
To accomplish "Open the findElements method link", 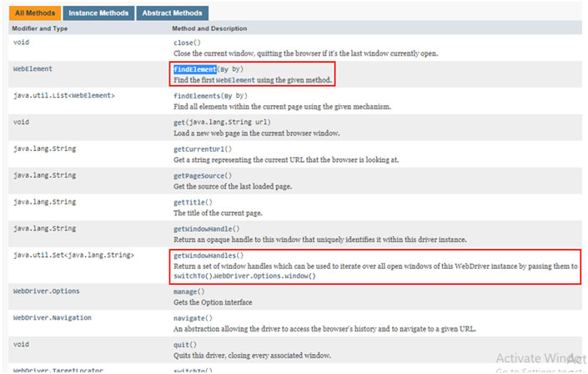I will [x=197, y=96].
